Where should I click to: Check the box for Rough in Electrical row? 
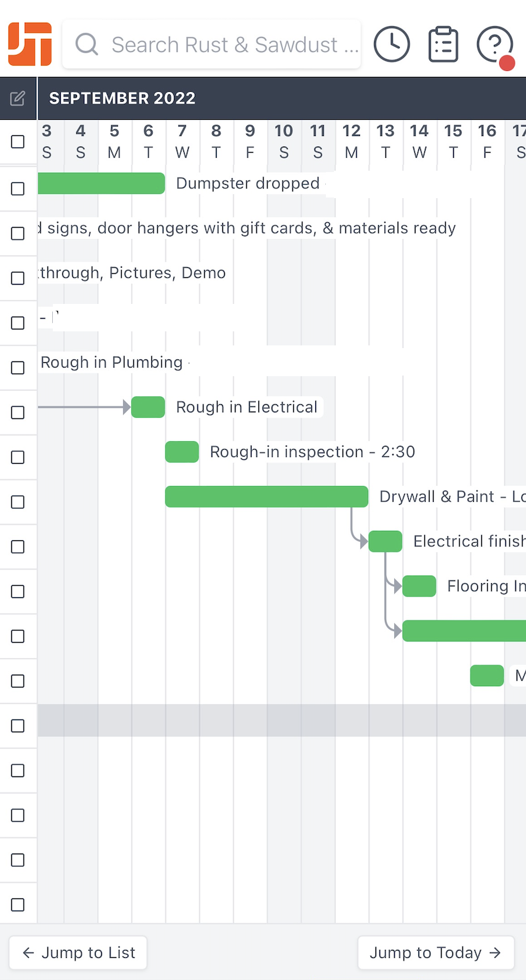pyautogui.click(x=18, y=412)
